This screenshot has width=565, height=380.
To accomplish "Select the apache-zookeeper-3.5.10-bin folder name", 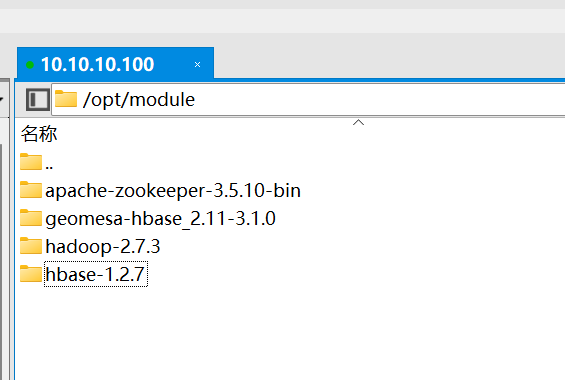I will (173, 191).
